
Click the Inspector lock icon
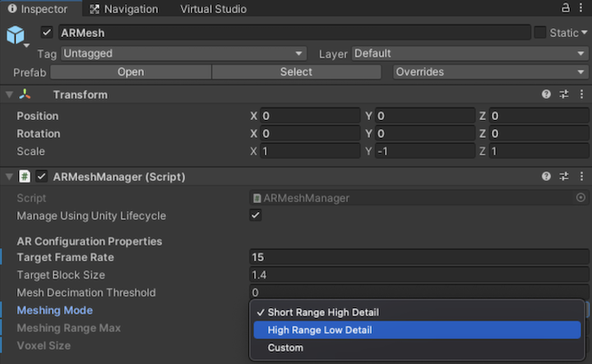click(565, 7)
